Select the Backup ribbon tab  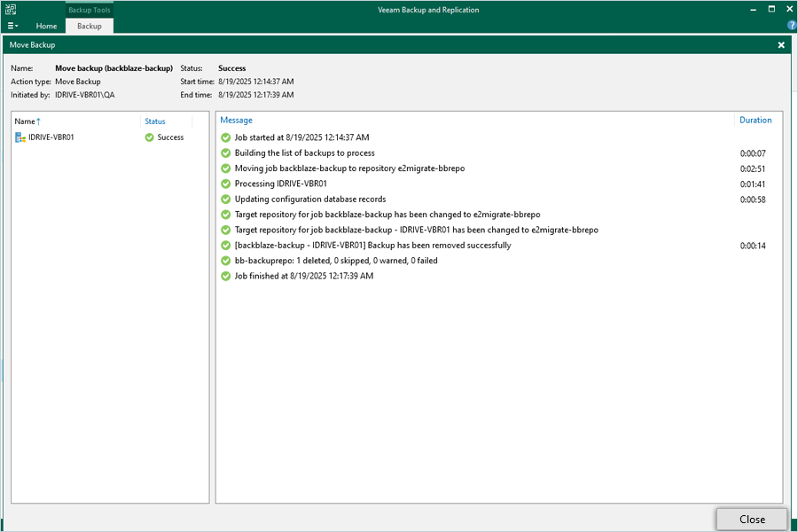(x=90, y=26)
